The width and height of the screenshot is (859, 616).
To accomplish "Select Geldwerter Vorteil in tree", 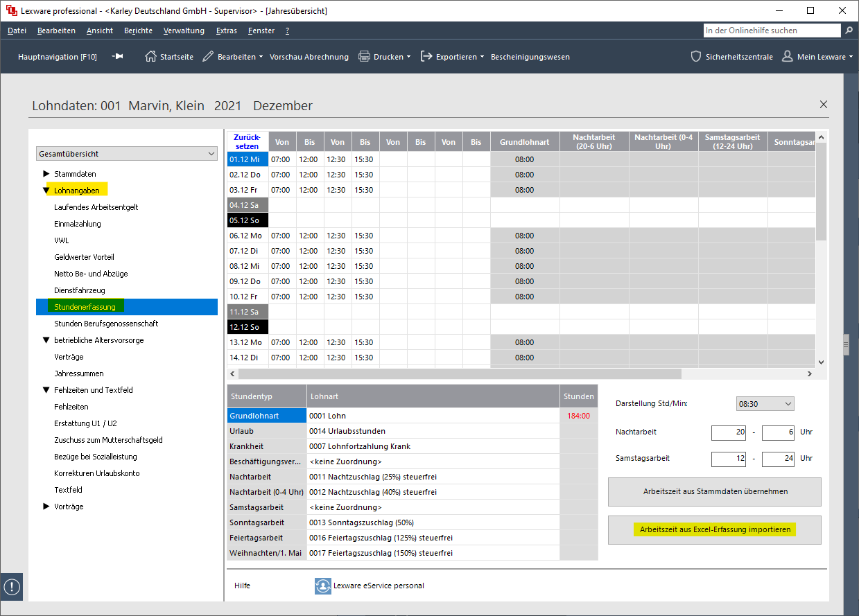I will pyautogui.click(x=84, y=257).
